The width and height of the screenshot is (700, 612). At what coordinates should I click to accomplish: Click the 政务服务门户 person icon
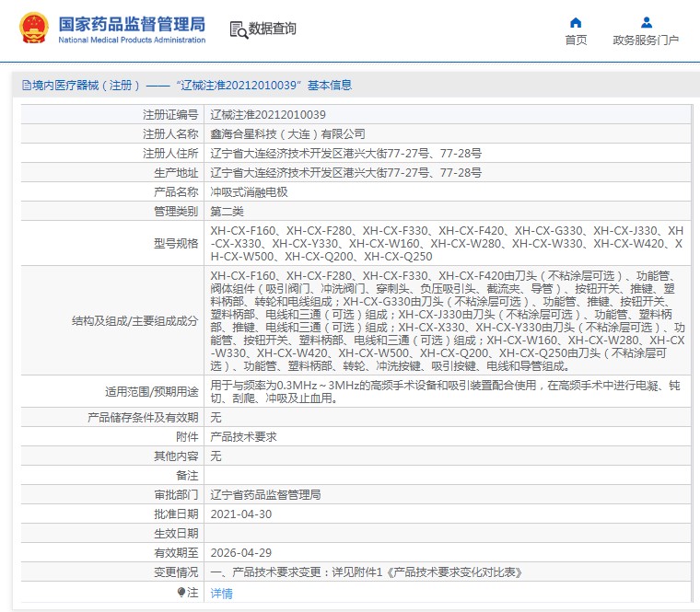[646, 22]
